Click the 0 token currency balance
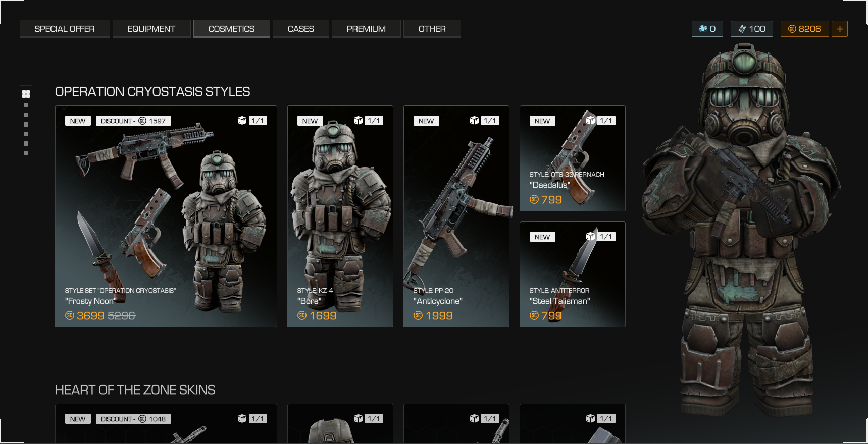This screenshot has height=444, width=868. click(707, 29)
